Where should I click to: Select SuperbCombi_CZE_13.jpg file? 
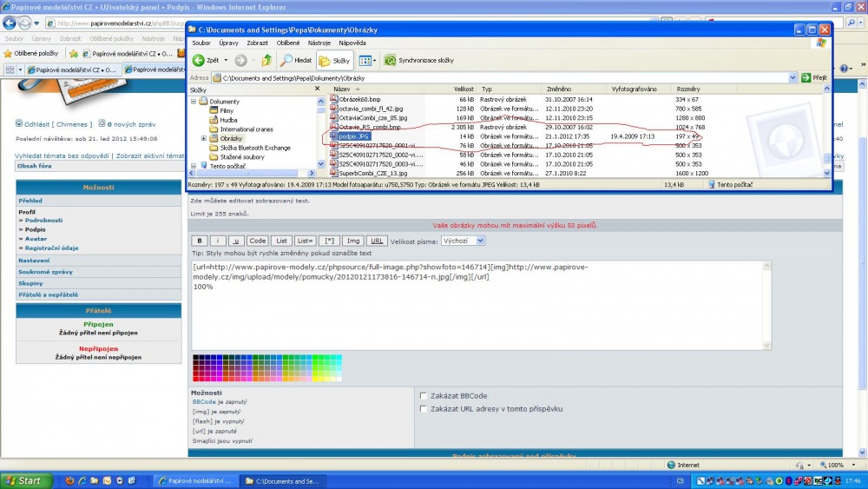(x=372, y=174)
